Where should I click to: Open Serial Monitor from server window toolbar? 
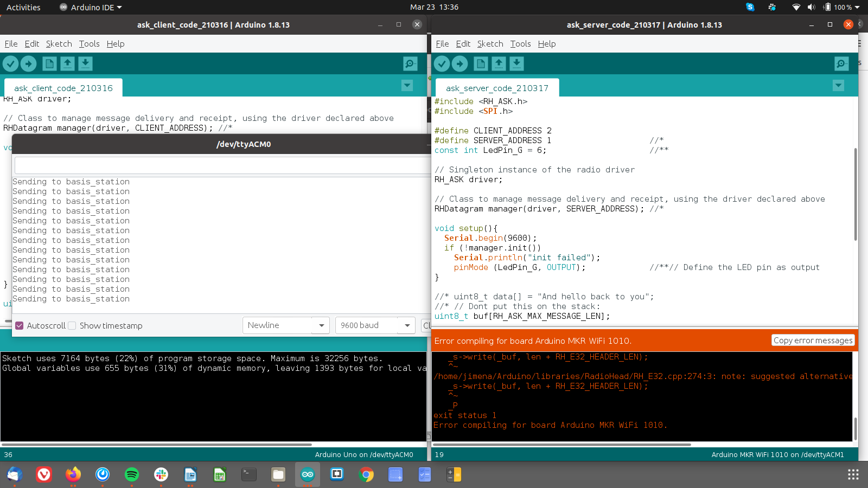click(841, 64)
